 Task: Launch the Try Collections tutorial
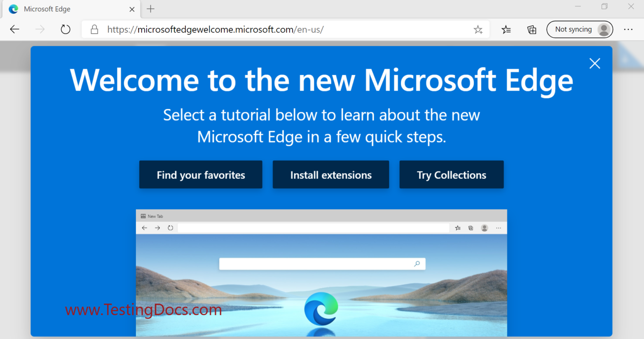tap(451, 175)
